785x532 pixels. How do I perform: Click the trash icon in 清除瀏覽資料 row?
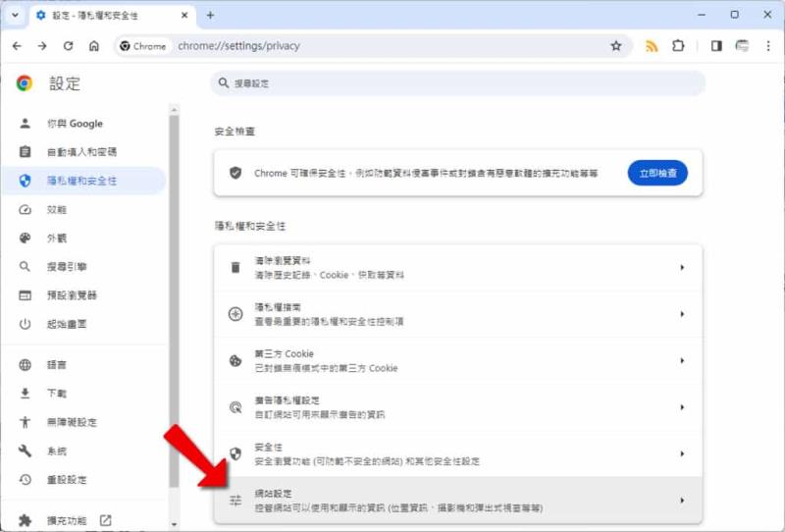tap(235, 268)
